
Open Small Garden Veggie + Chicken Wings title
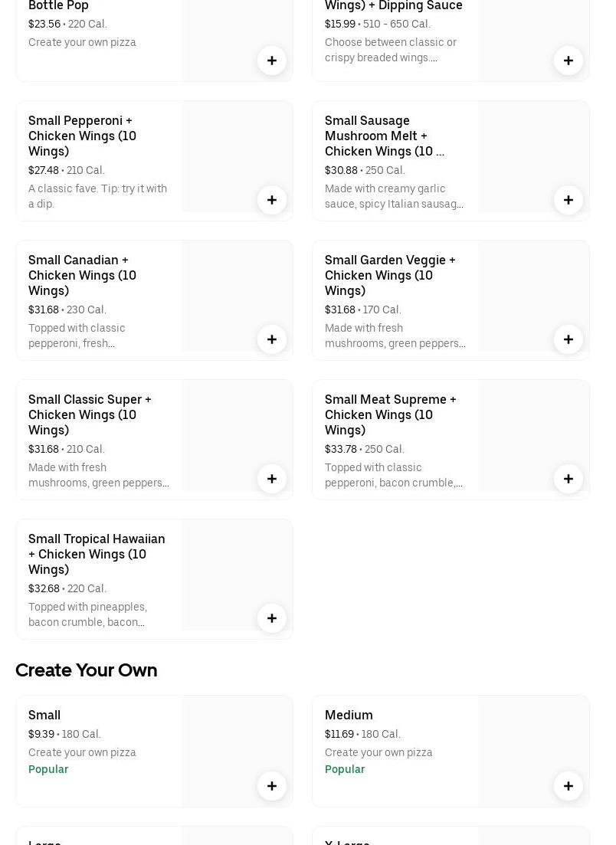[390, 275]
